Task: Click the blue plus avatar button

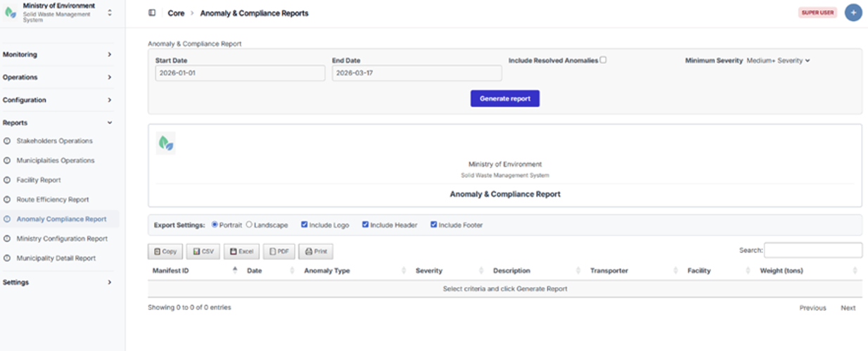Action: click(853, 13)
